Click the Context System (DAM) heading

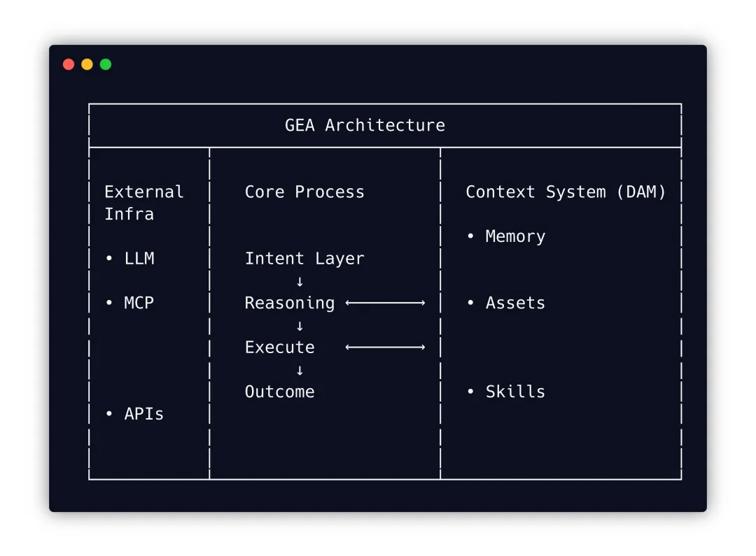pyautogui.click(x=566, y=192)
